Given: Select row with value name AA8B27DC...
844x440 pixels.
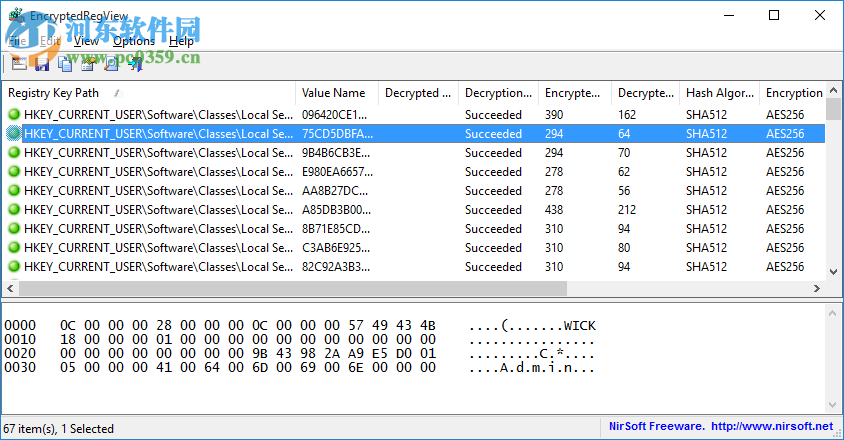Looking at the screenshot, I should [x=413, y=191].
